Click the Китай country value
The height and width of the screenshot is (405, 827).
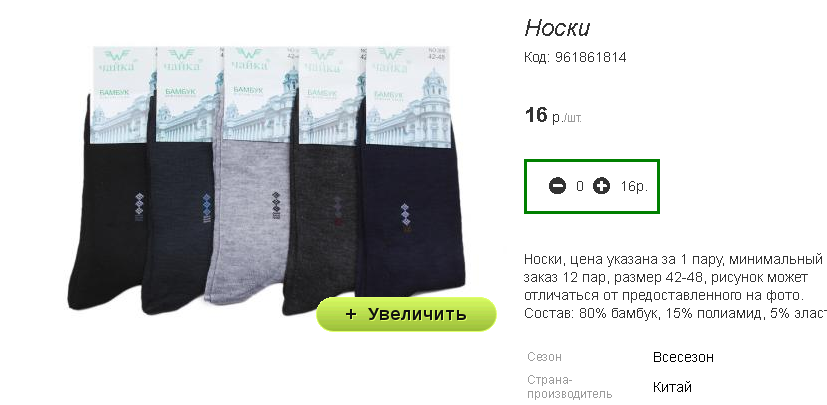pyautogui.click(x=672, y=387)
